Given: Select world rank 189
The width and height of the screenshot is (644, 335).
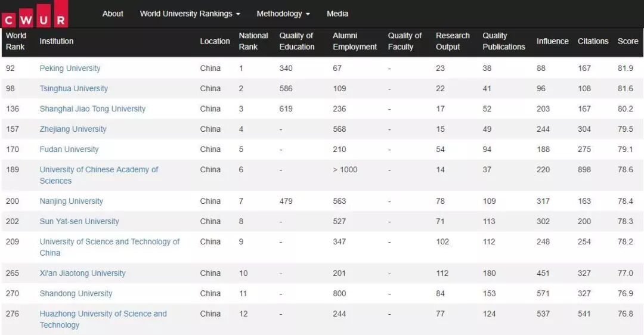Looking at the screenshot, I should click(x=13, y=169).
